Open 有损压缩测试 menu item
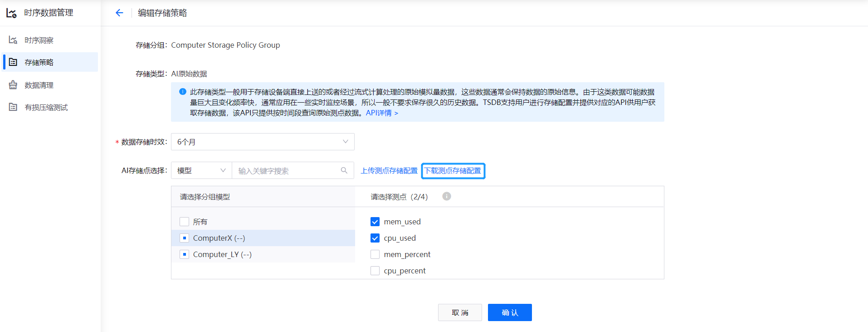The height and width of the screenshot is (332, 868). 50,107
